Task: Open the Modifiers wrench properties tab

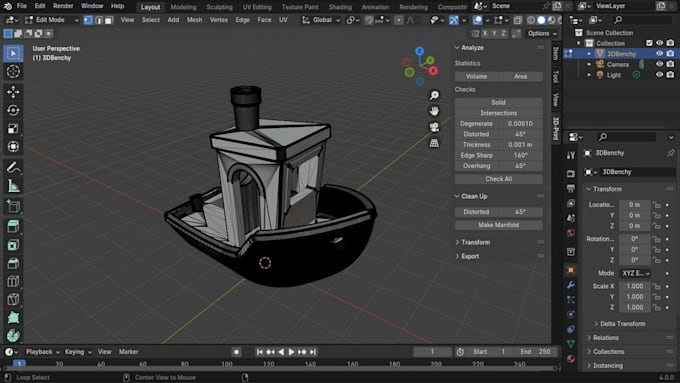Action: click(x=571, y=285)
